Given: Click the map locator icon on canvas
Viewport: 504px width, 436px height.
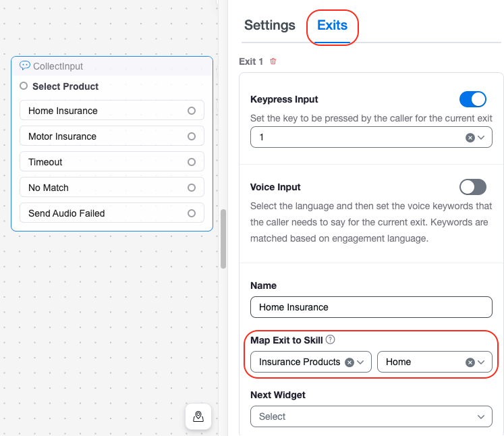Looking at the screenshot, I should coord(198,416).
